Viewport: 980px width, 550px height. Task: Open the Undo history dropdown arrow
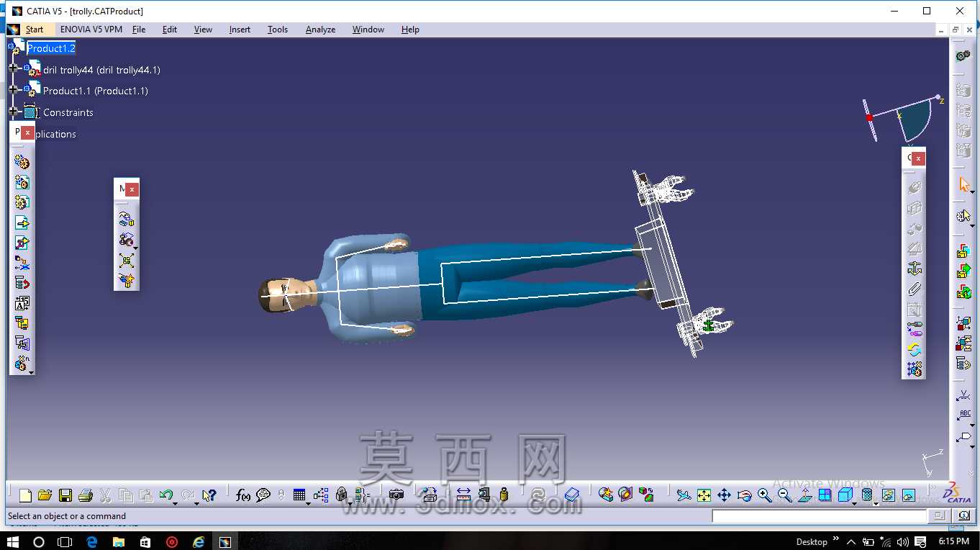coord(175,502)
